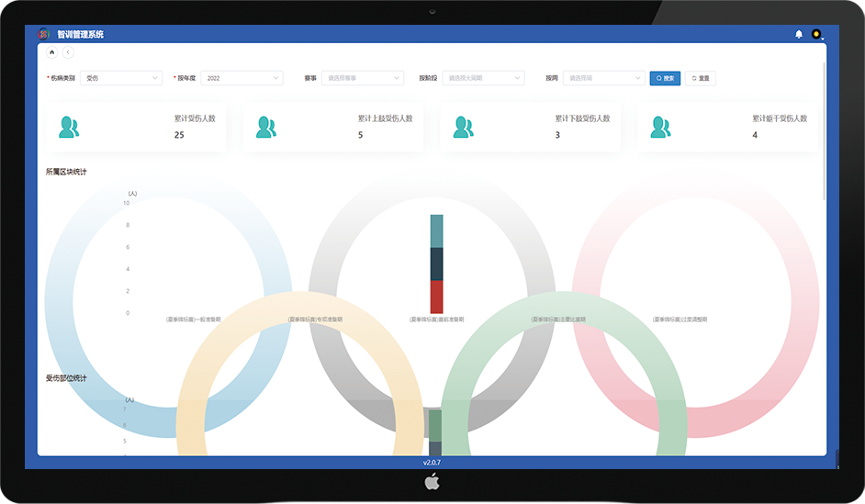The image size is (865, 504).
Task: Click the 累计下肢受伤人数 card label
Action: point(582,118)
